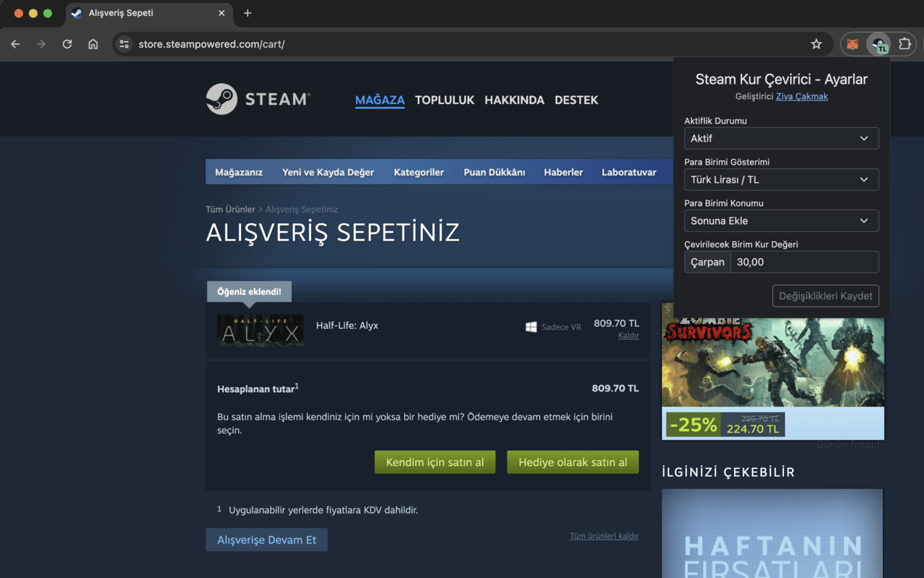Viewport: 924px width, 578px height.
Task: Click the Steam Kur Çevirici TL extension icon
Action: click(x=879, y=44)
